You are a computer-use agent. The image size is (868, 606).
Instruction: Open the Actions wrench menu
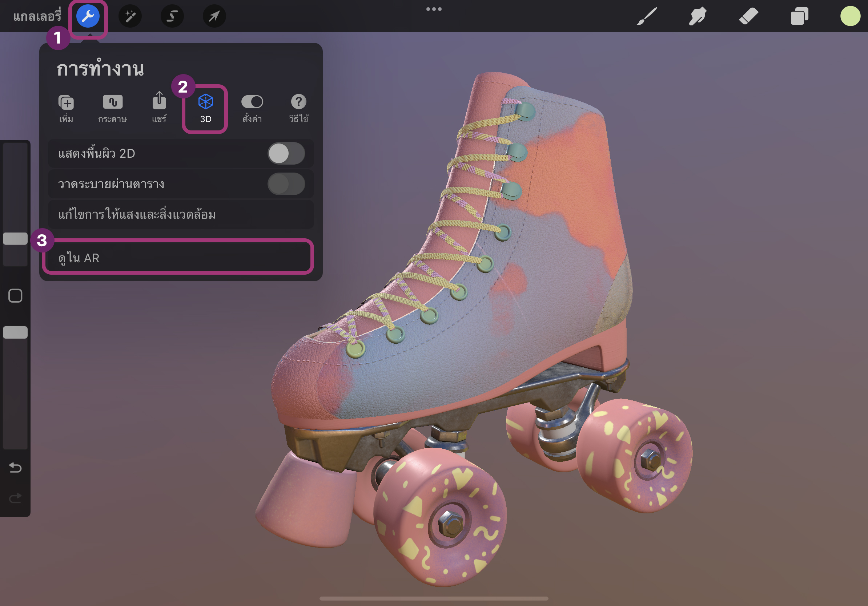88,16
